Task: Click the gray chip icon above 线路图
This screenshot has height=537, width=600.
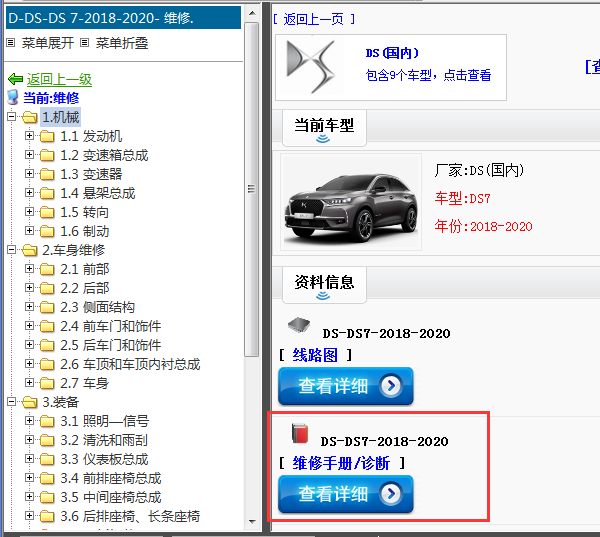Action: tap(299, 325)
